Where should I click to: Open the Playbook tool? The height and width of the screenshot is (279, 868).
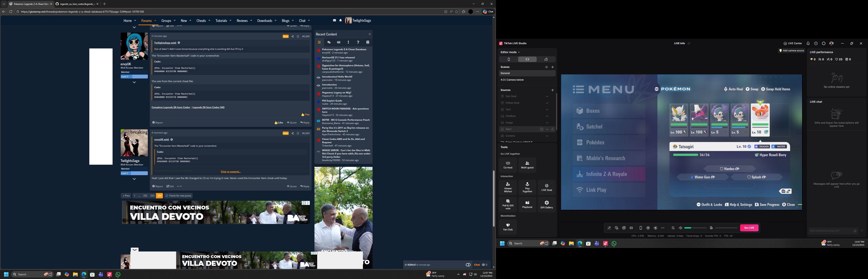(x=527, y=204)
